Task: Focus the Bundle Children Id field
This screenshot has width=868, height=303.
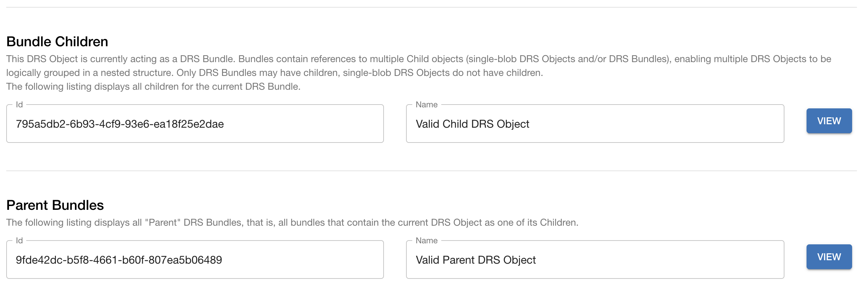Action: click(195, 124)
